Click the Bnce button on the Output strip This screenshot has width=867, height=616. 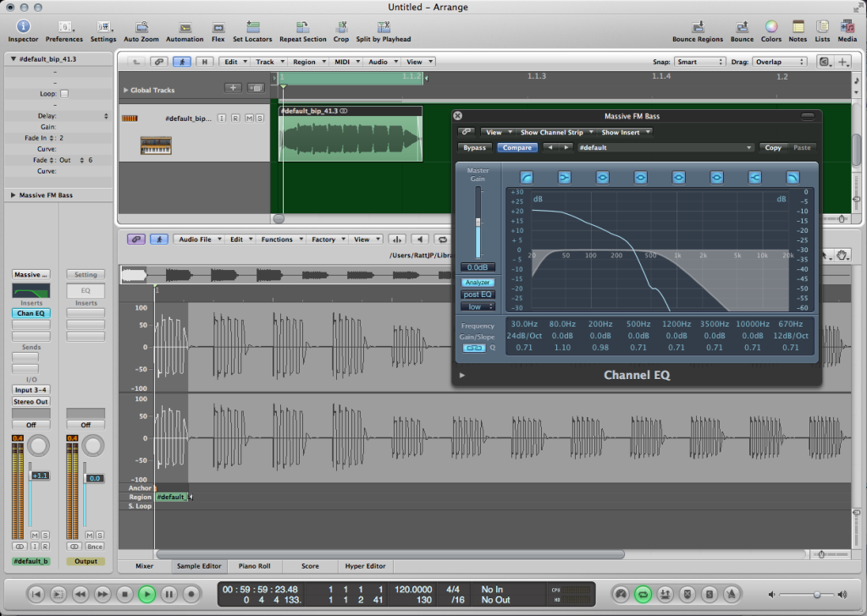pos(95,547)
